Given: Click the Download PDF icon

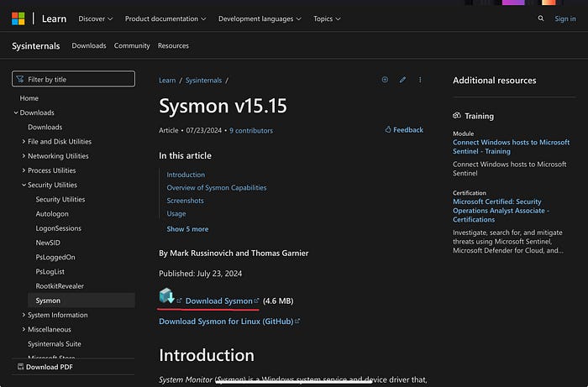Looking at the screenshot, I should [21, 367].
